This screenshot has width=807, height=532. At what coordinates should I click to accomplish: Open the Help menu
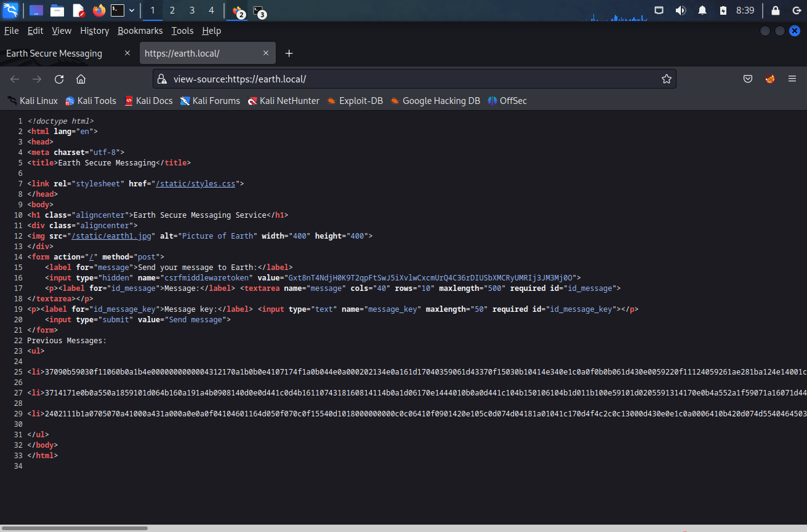click(x=211, y=31)
